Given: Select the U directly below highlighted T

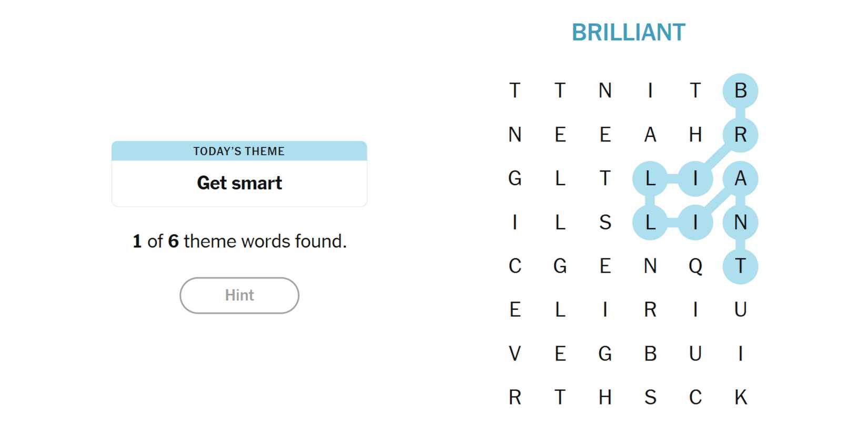Looking at the screenshot, I should pyautogui.click(x=740, y=310).
